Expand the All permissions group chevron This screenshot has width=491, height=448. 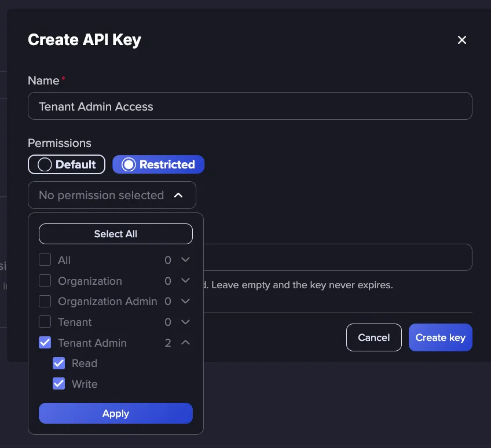[185, 259]
